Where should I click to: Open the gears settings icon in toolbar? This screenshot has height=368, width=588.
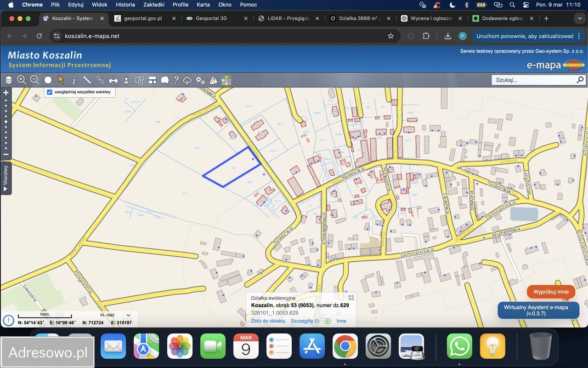click(200, 80)
